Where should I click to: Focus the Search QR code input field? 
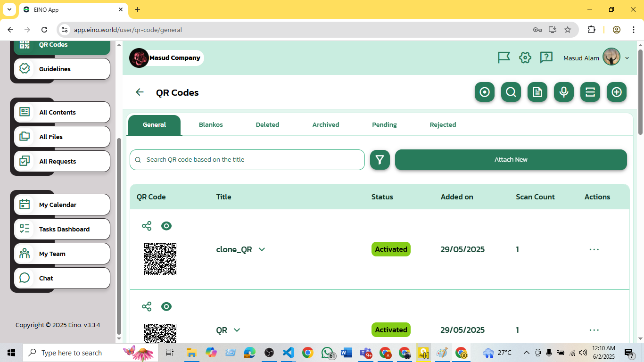click(x=247, y=160)
